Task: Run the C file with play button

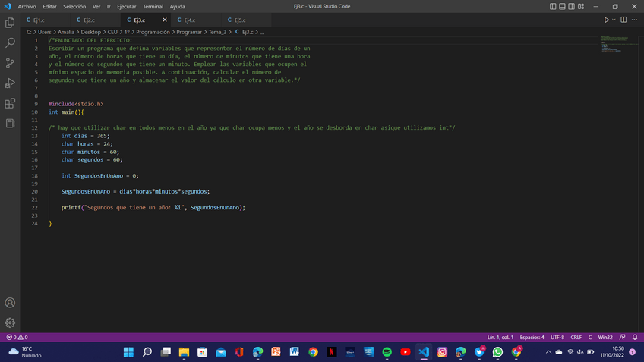Action: coord(606,20)
